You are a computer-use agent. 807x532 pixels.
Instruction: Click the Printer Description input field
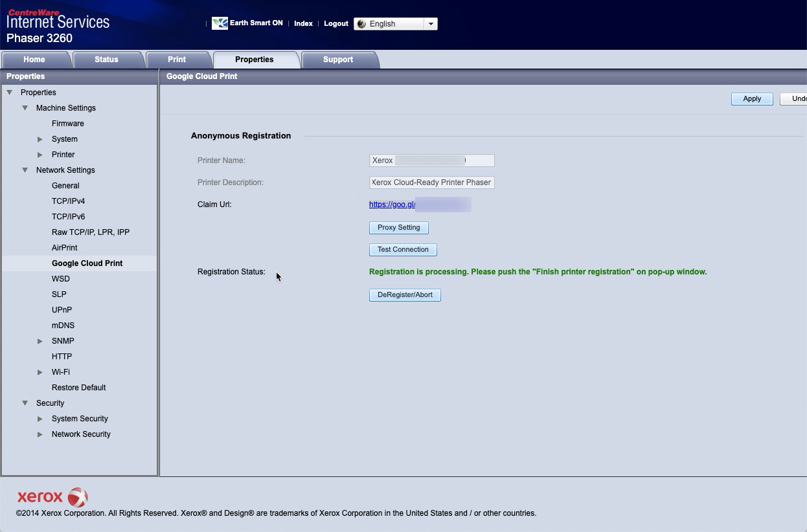[432, 183]
